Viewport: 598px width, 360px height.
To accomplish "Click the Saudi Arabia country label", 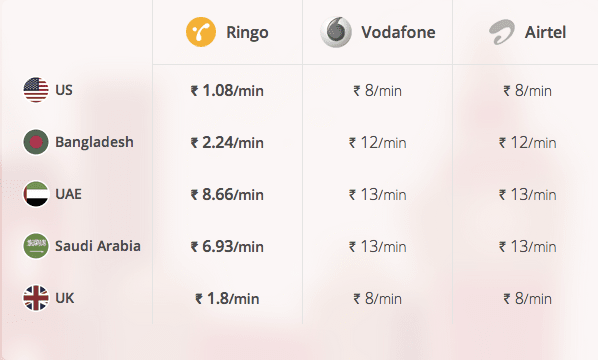I will click(x=98, y=246).
